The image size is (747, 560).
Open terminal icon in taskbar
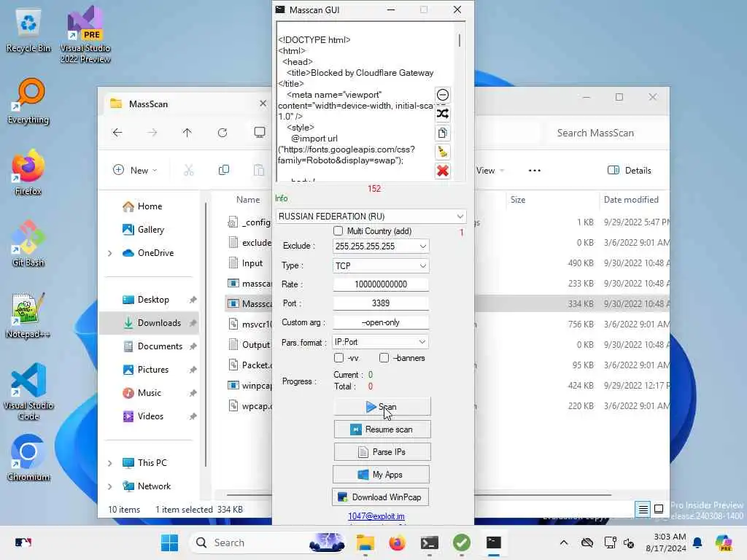coord(429,542)
